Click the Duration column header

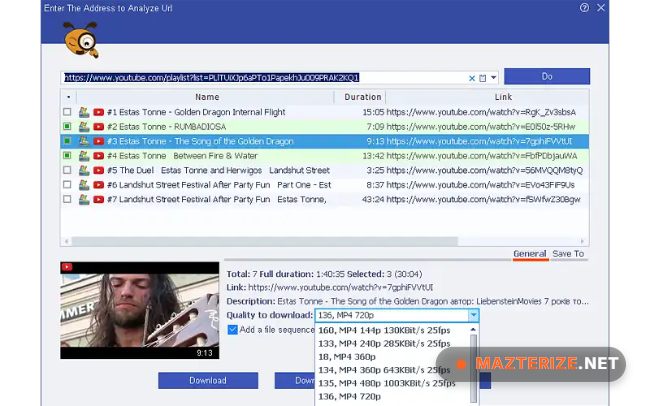362,97
